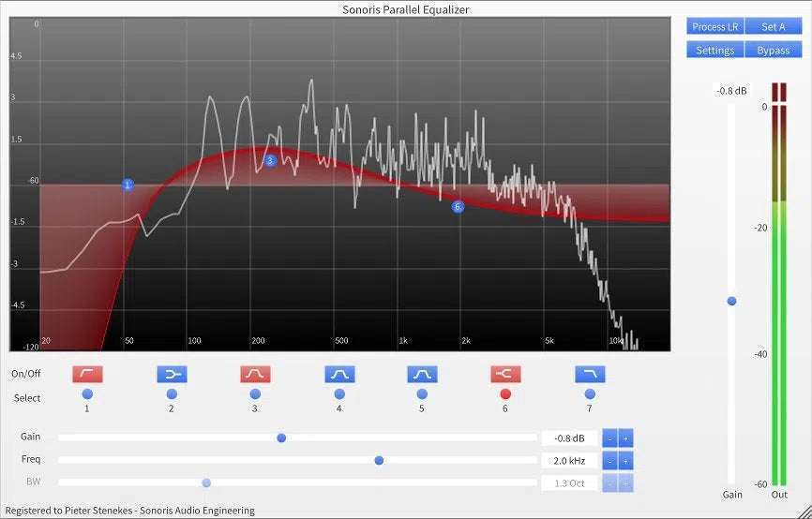Toggle band 6 high-shelf filter on/off
Viewport: 812px width, 519px height.
pos(505,374)
